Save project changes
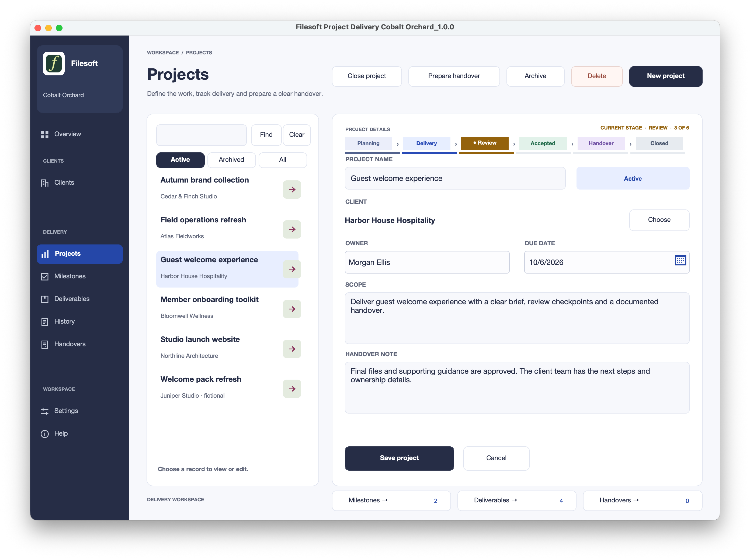This screenshot has height=560, width=750. (399, 458)
